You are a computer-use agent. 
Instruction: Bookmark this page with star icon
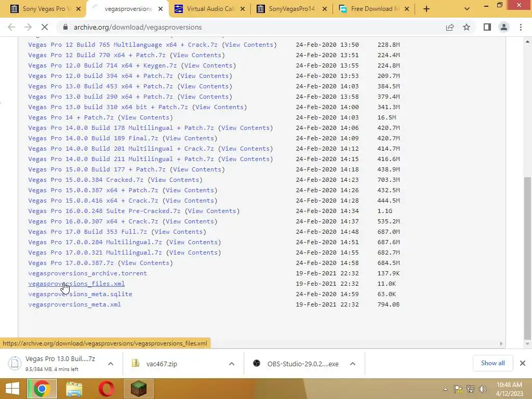click(x=467, y=27)
